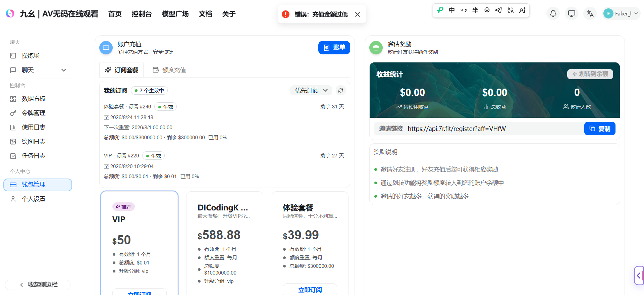
Task: Click the IME punctuation icon
Action: [464, 10]
